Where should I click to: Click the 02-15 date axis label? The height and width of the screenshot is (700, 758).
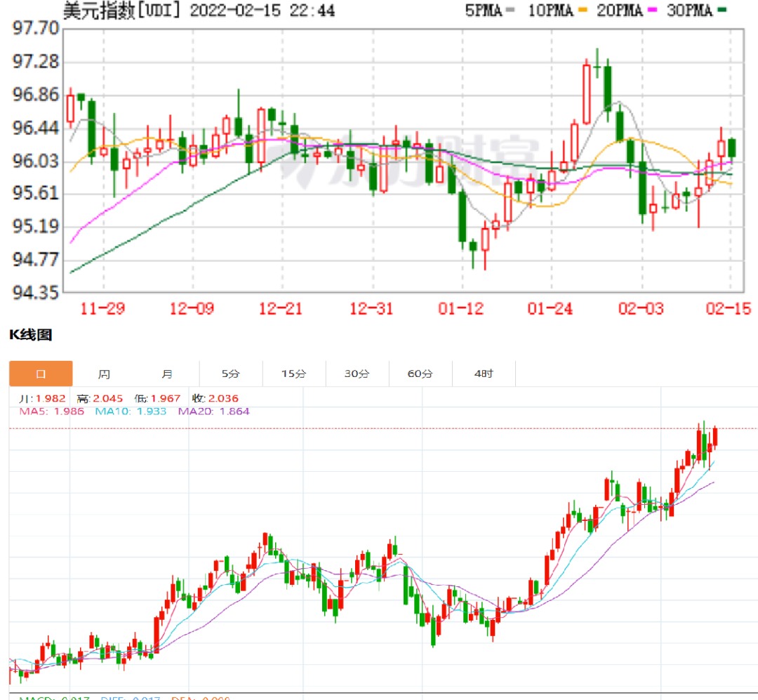(729, 309)
